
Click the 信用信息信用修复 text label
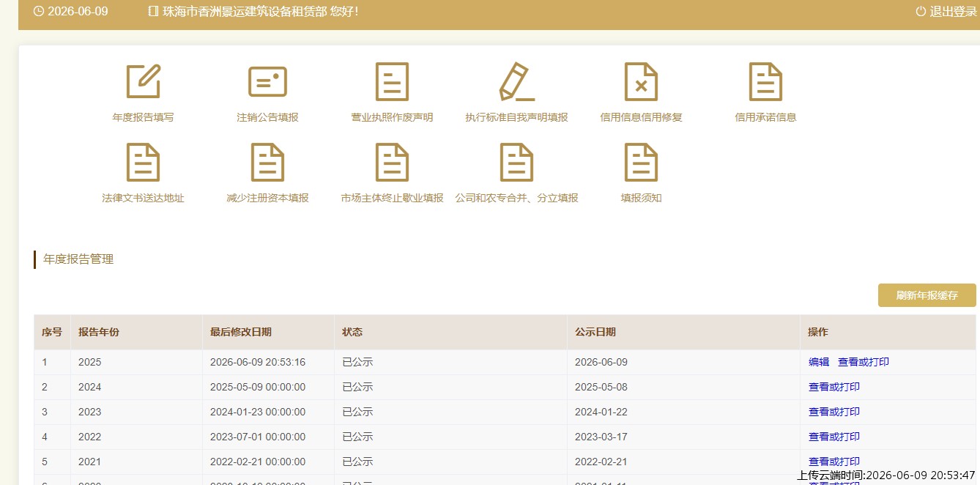[x=641, y=117]
